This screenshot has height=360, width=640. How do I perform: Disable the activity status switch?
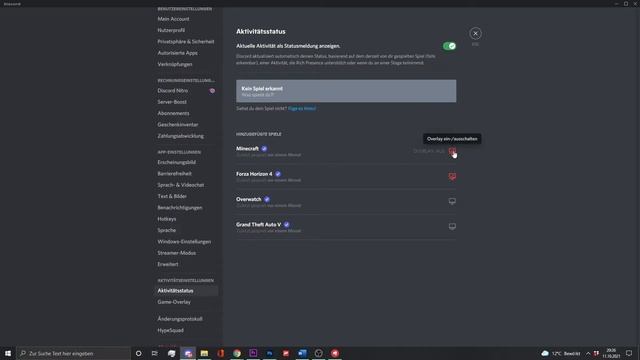[x=449, y=46]
